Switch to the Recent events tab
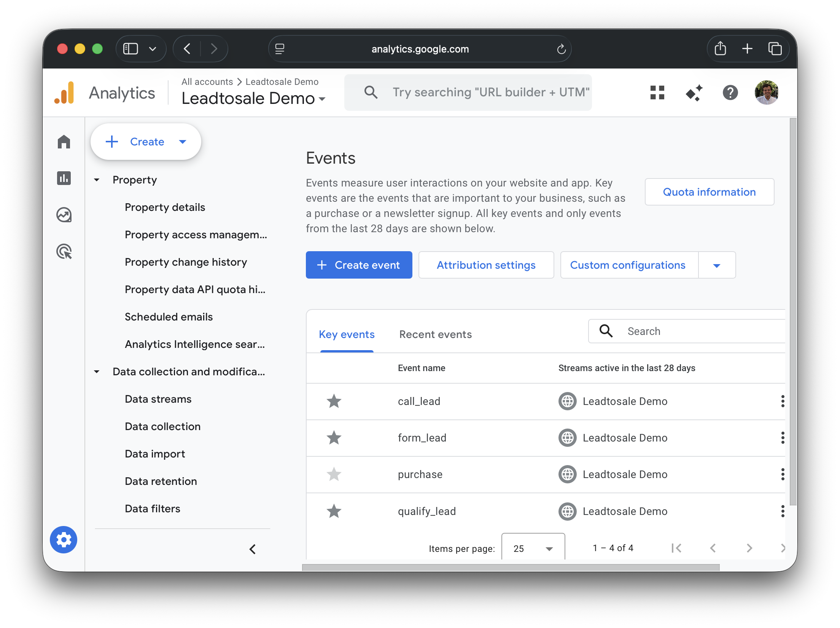This screenshot has height=628, width=840. (435, 334)
